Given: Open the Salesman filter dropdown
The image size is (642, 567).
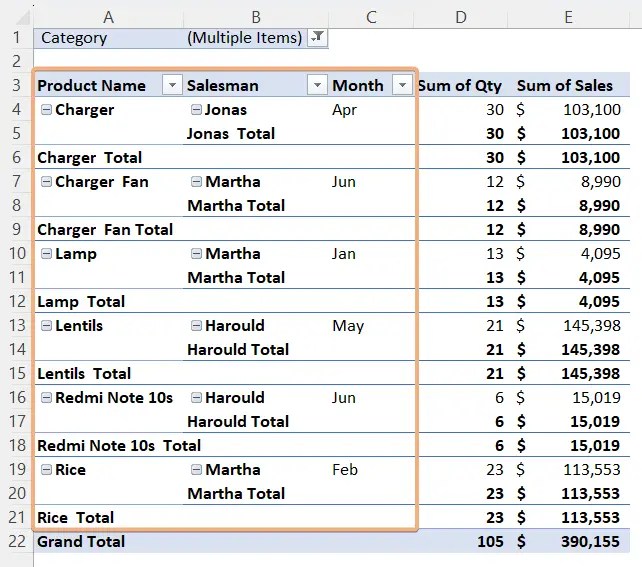Looking at the screenshot, I should coord(317,85).
